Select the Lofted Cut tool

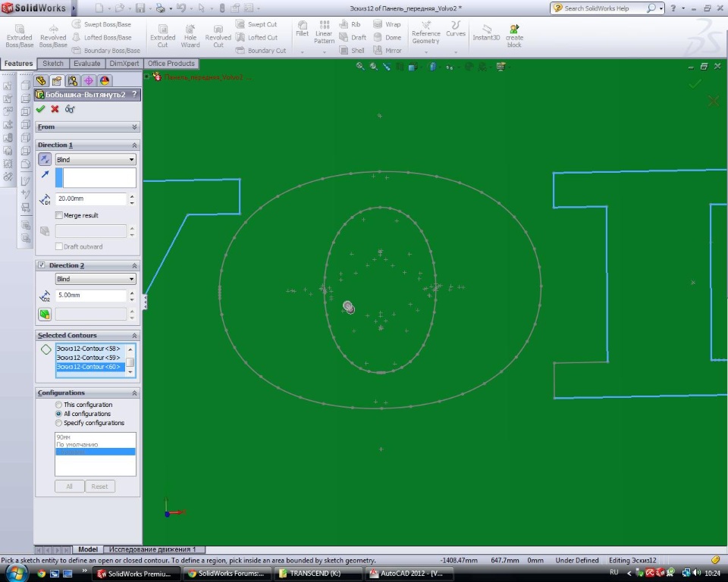pyautogui.click(x=256, y=37)
